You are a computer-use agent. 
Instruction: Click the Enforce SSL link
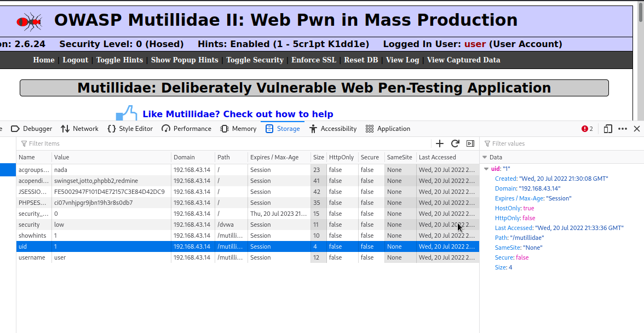(314, 60)
